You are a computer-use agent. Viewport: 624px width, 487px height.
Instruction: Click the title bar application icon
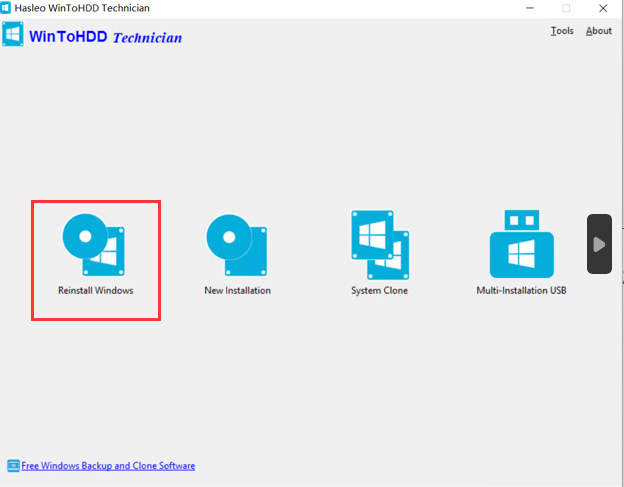pyautogui.click(x=6, y=8)
